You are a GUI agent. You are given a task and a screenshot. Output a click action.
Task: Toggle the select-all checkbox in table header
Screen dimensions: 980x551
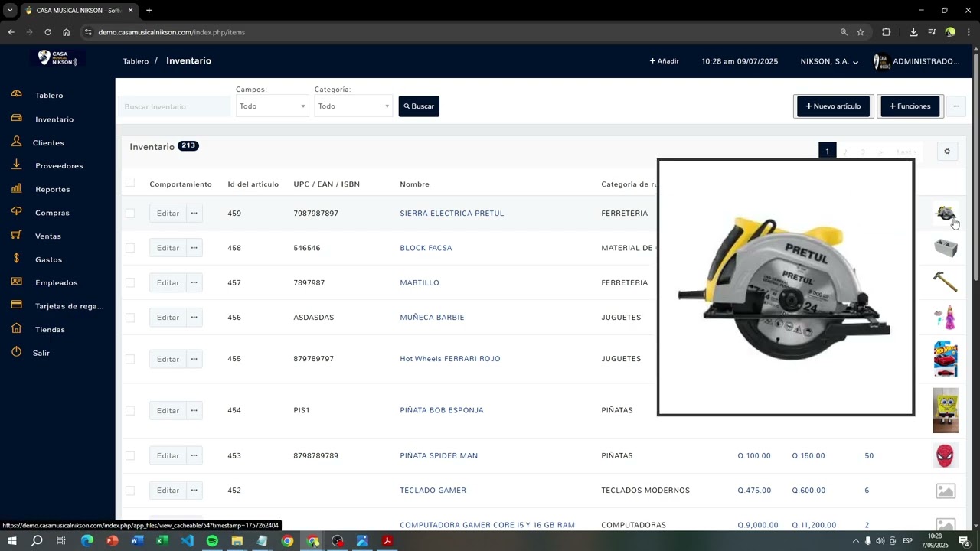130,182
